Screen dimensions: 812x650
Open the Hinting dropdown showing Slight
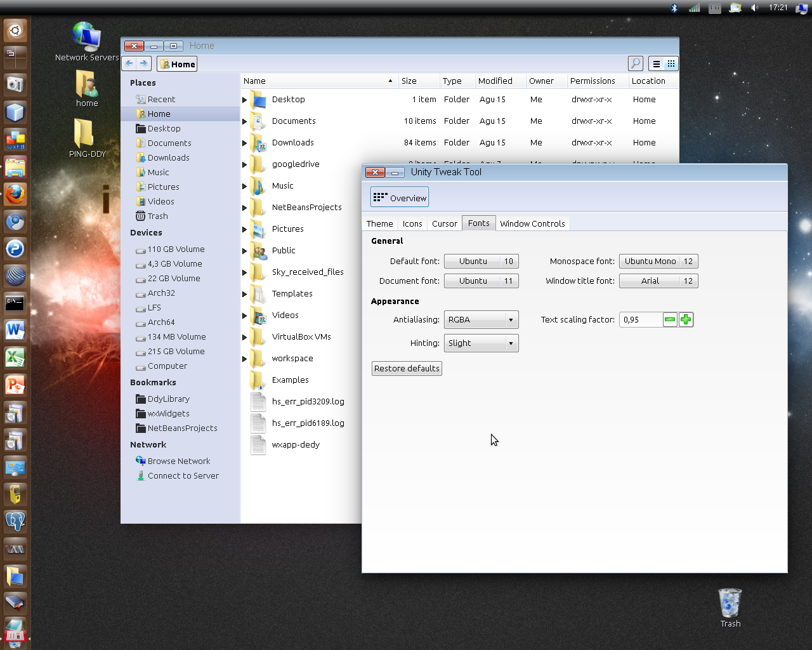[481, 343]
